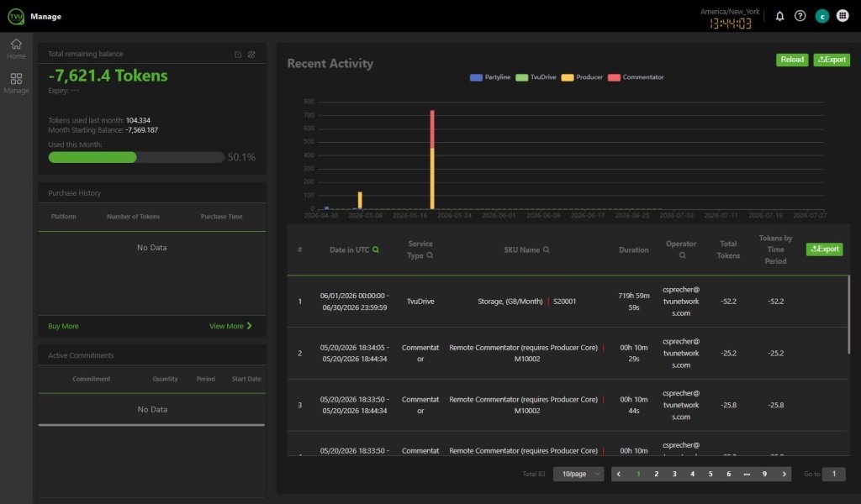
Task: Open the help question mark icon
Action: [800, 16]
